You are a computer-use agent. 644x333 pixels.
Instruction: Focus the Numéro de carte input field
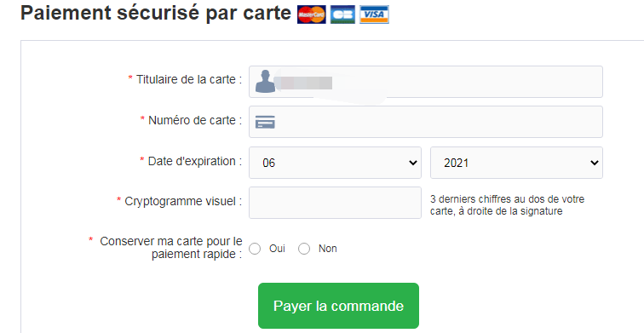coord(426,122)
